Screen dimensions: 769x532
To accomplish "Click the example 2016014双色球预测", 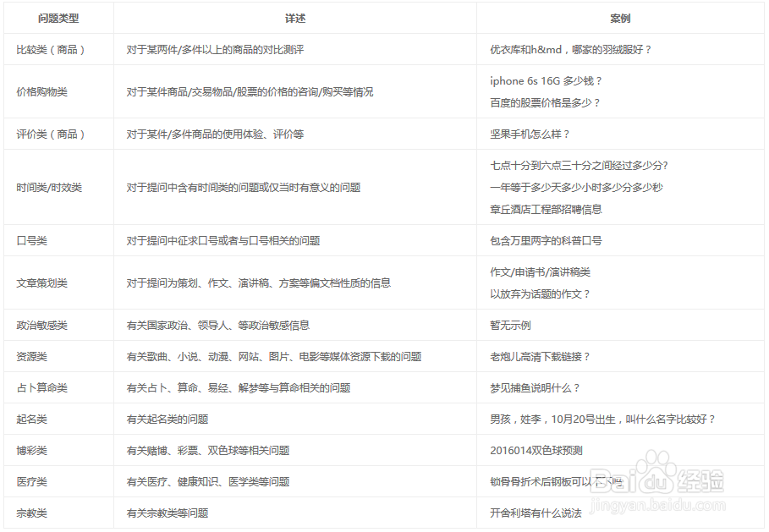I will [536, 450].
